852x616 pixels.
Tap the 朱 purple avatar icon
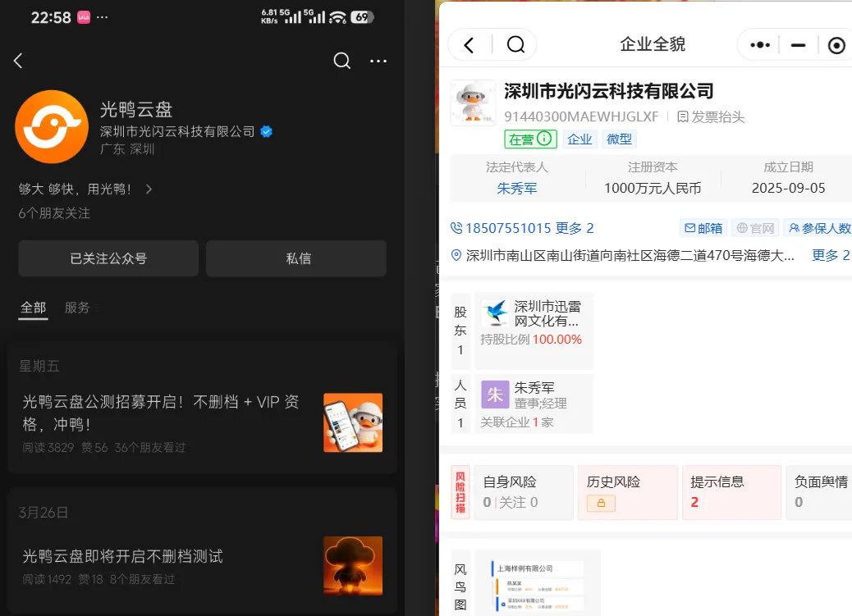[495, 395]
